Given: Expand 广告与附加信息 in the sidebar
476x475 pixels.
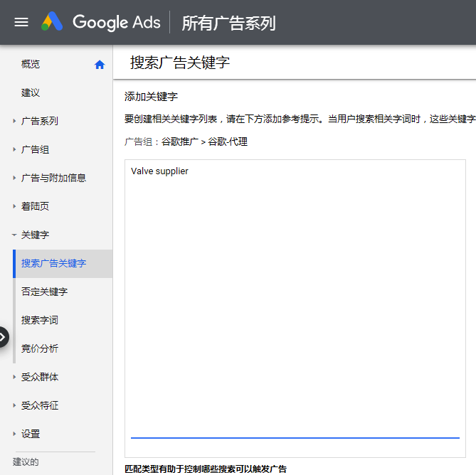Looking at the screenshot, I should (14, 178).
